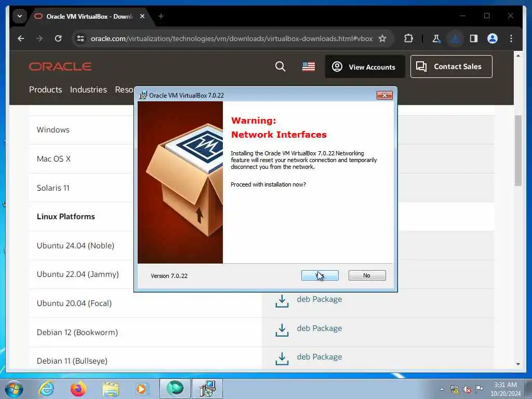Image resolution: width=532 pixels, height=399 pixels.
Task: Click the network tray icon
Action: [x=455, y=389]
